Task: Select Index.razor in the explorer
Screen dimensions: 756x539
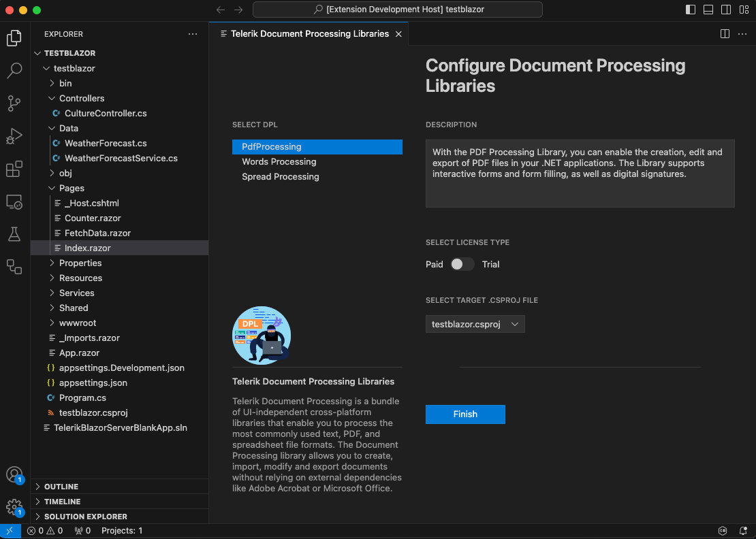Action: tap(120, 248)
